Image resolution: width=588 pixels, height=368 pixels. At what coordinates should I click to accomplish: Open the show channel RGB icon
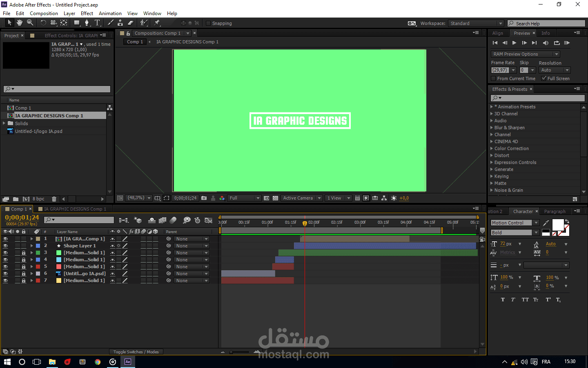point(222,198)
